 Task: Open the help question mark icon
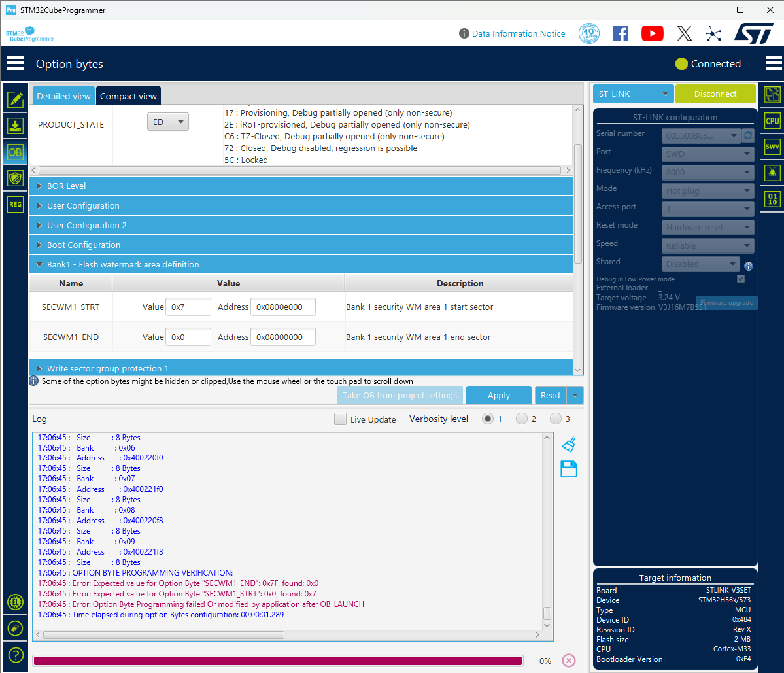(x=14, y=654)
